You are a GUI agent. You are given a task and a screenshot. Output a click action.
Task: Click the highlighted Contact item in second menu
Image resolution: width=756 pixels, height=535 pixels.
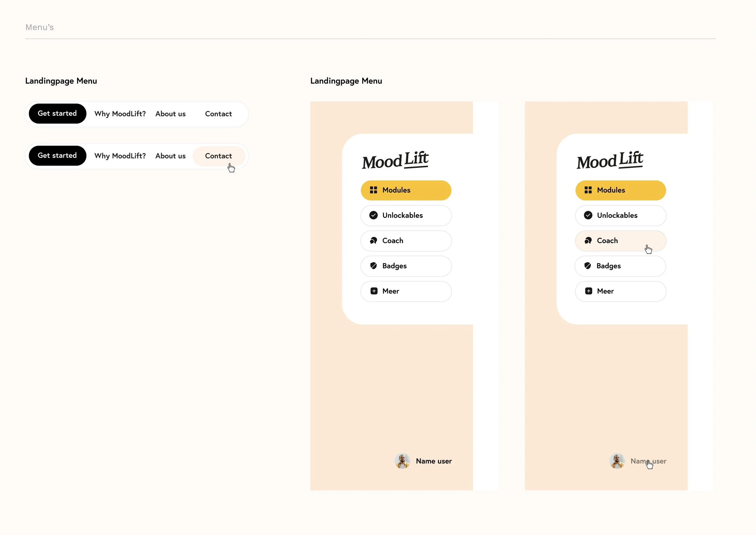(218, 156)
